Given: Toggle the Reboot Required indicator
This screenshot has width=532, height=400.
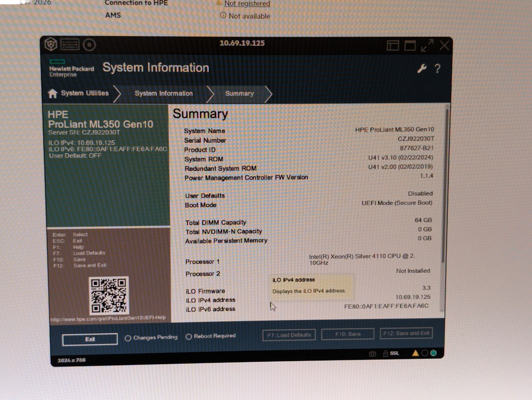Looking at the screenshot, I should (x=211, y=336).
